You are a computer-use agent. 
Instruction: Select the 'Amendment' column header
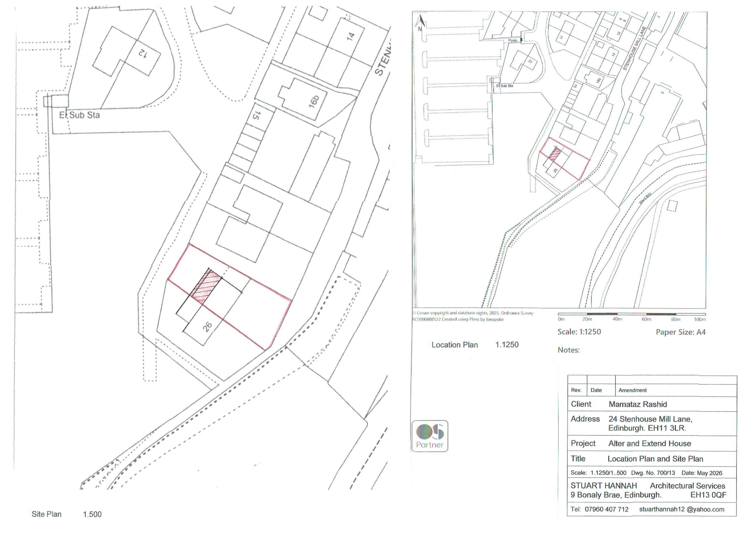pyautogui.click(x=633, y=390)
